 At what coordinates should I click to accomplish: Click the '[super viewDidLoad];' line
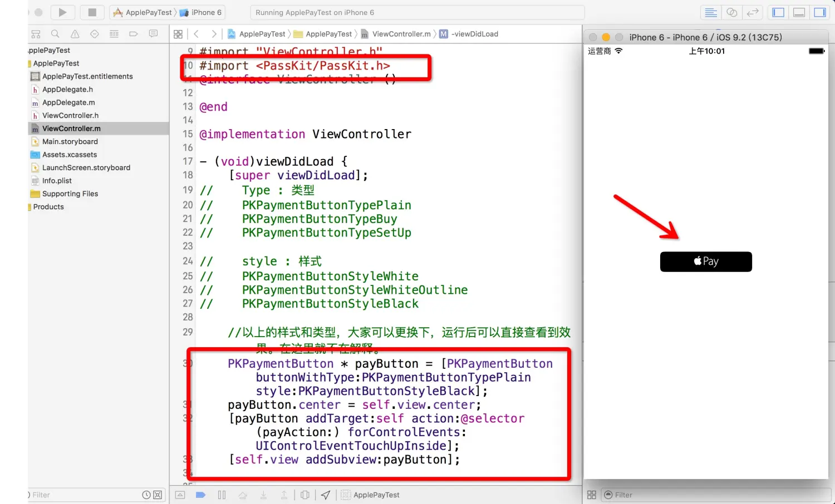298,175
